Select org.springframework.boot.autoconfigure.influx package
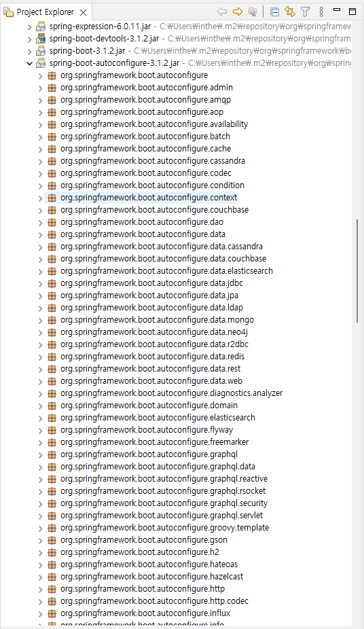 coord(145,613)
